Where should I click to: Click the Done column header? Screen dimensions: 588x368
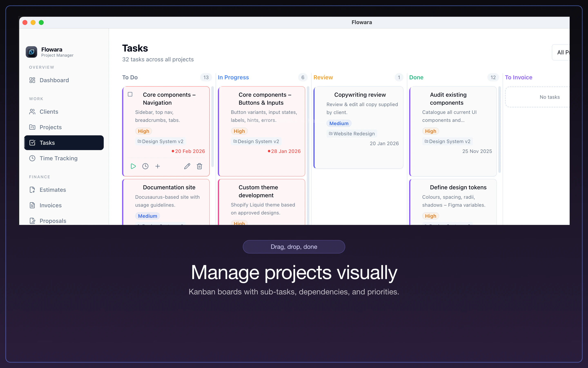(416, 77)
